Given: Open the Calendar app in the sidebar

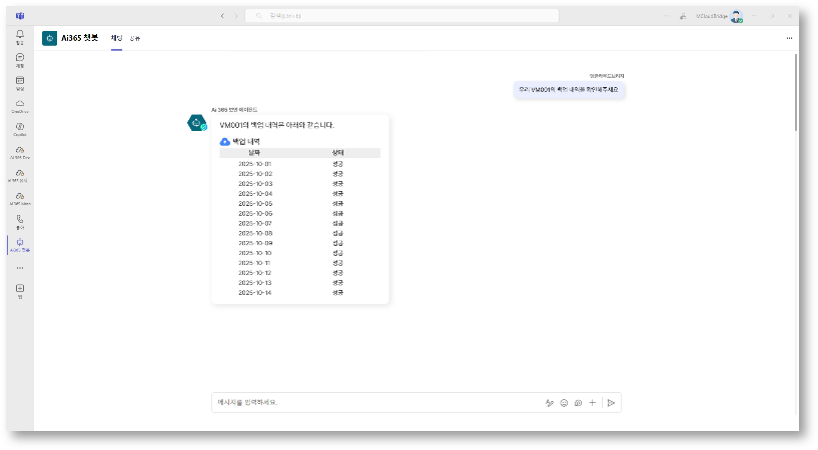Looking at the screenshot, I should click(19, 82).
